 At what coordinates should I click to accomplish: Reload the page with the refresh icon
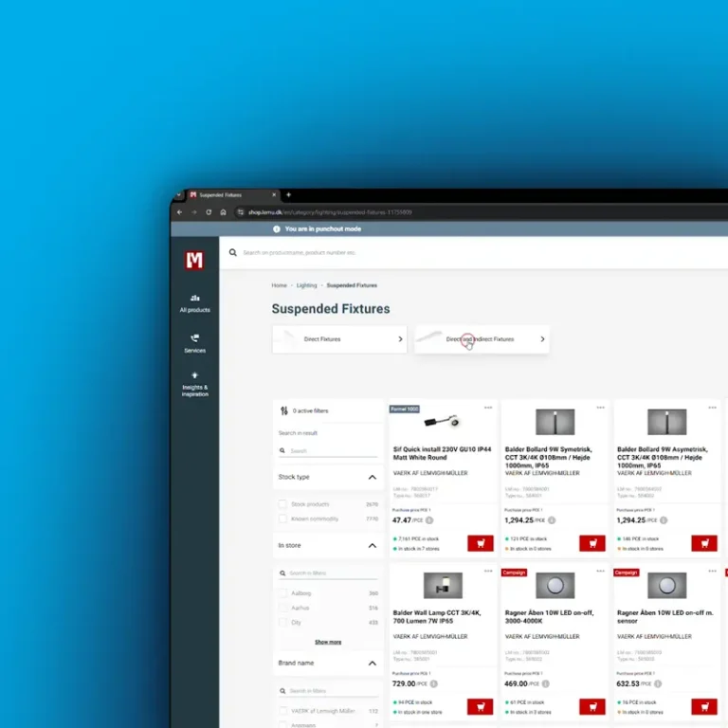pyautogui.click(x=209, y=212)
